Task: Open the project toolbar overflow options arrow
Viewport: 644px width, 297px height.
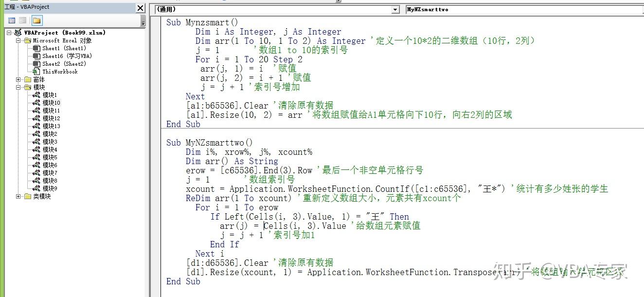Action: (x=143, y=22)
